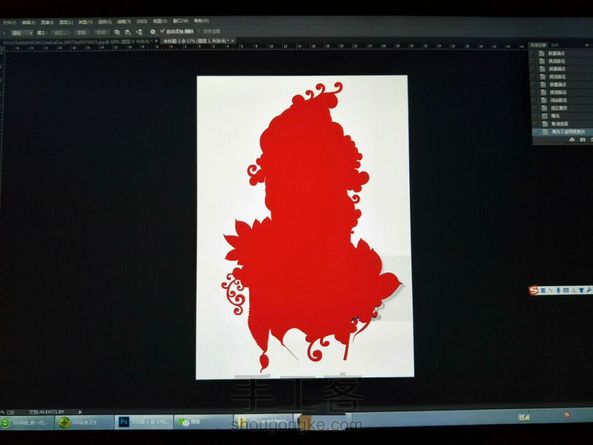
Task: Select the highlighted last history state
Action: [563, 132]
